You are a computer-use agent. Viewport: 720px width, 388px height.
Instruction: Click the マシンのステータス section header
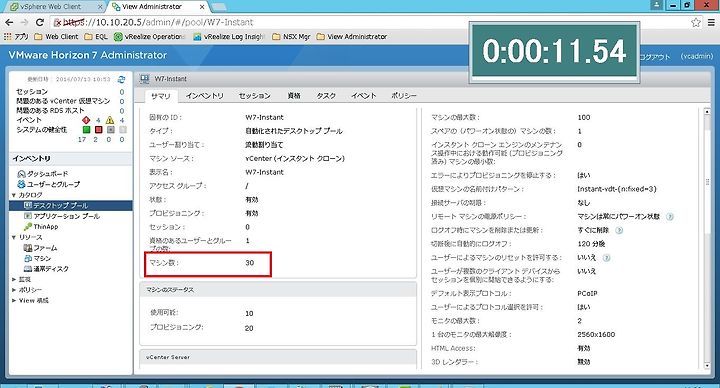(x=278, y=290)
